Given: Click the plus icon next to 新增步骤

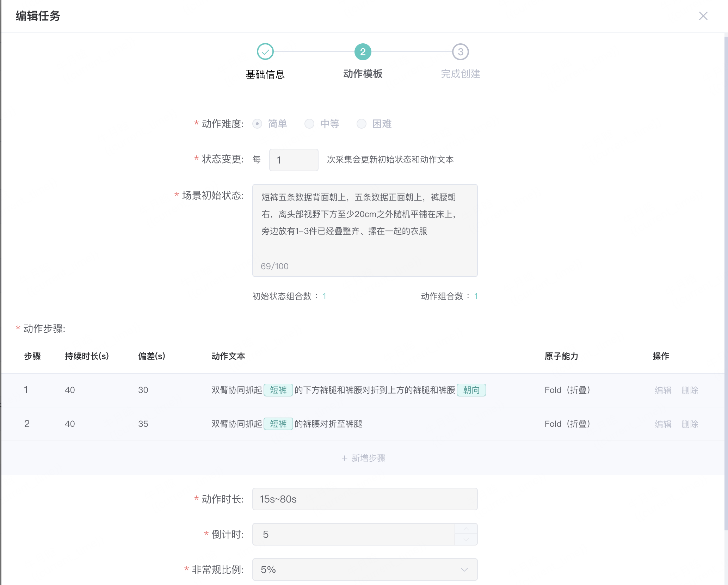Looking at the screenshot, I should (x=344, y=458).
